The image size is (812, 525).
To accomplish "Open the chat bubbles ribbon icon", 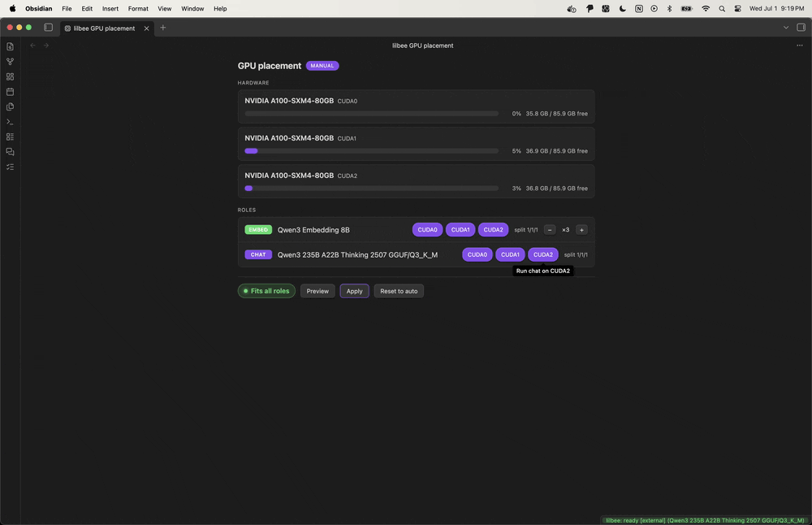I will point(10,152).
